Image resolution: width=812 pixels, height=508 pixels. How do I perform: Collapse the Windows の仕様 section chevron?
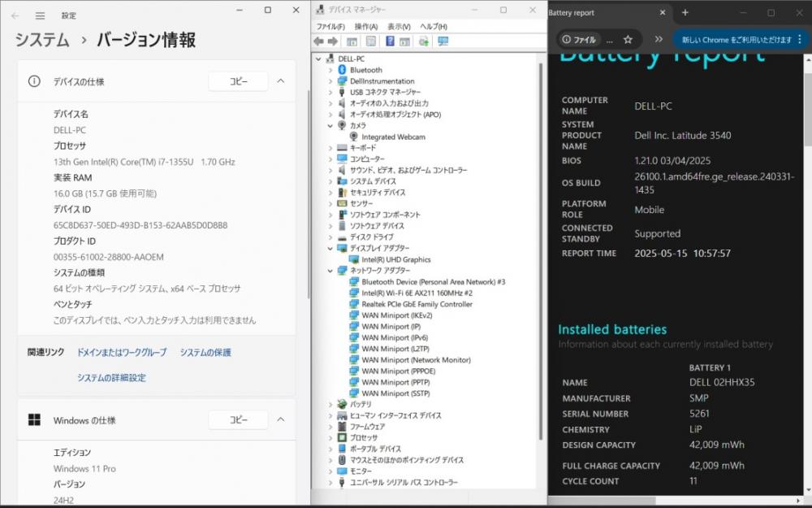click(x=281, y=419)
